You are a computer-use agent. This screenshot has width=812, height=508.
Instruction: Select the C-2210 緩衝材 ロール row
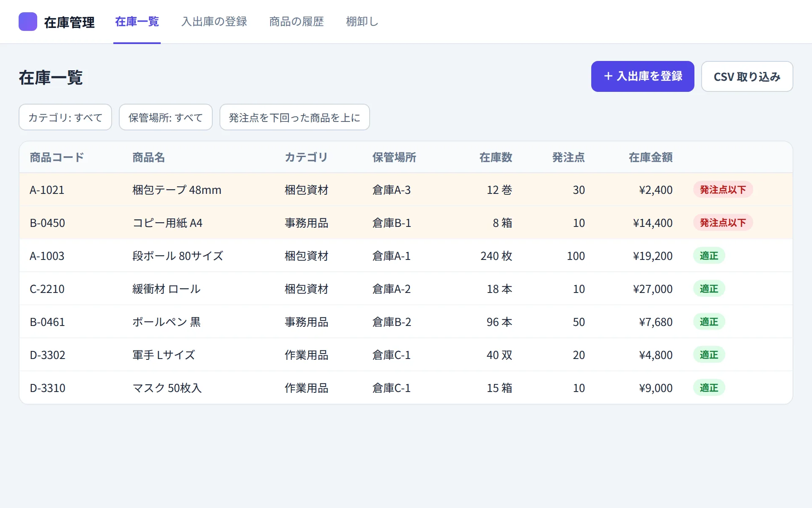point(406,289)
